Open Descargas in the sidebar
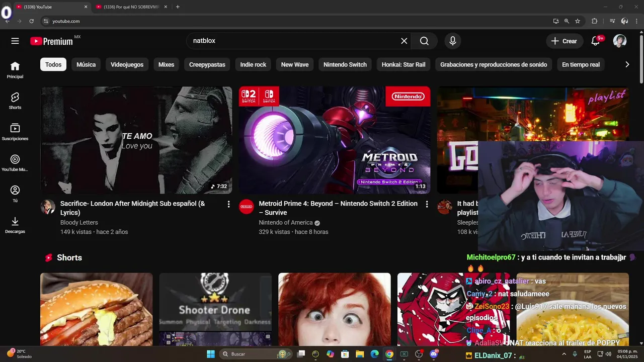This screenshot has width=644, height=362. click(x=15, y=225)
